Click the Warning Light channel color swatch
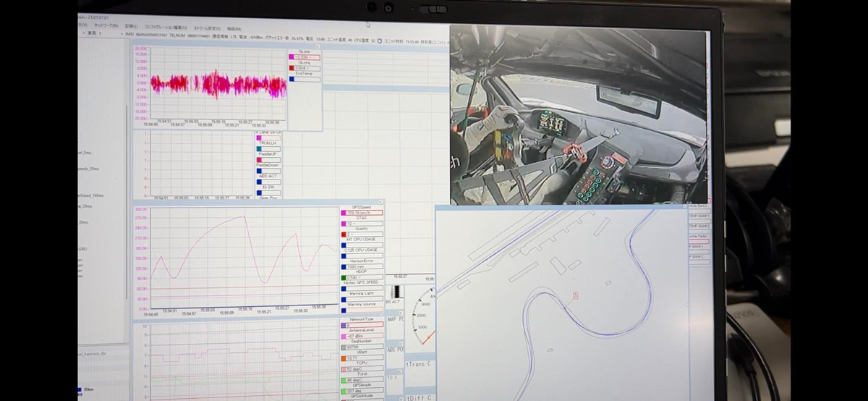The width and height of the screenshot is (868, 401). pyautogui.click(x=344, y=299)
